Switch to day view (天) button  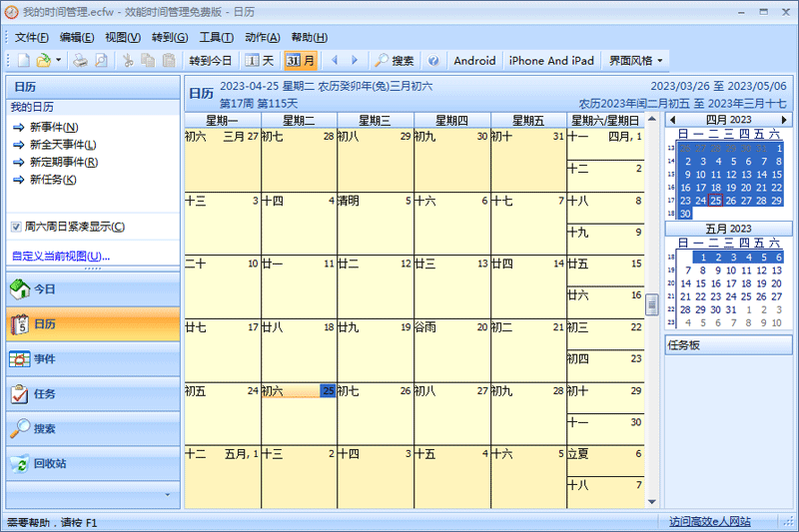pyautogui.click(x=260, y=61)
